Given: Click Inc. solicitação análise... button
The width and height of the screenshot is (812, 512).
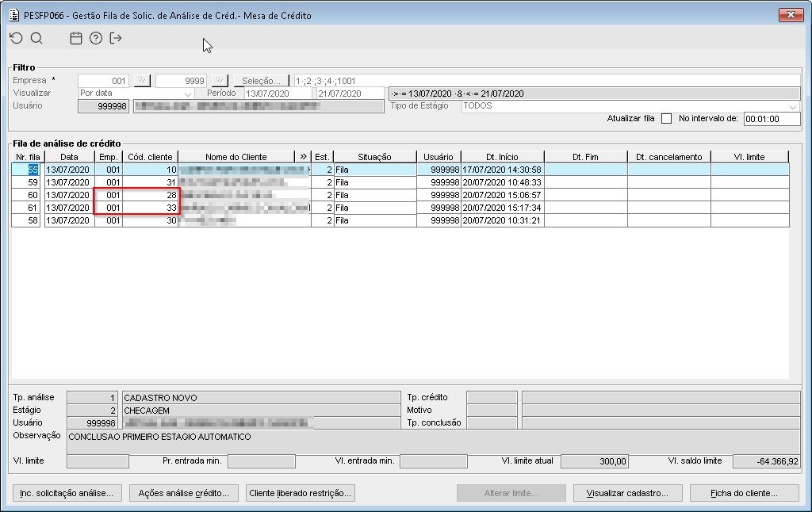Looking at the screenshot, I should 67,493.
